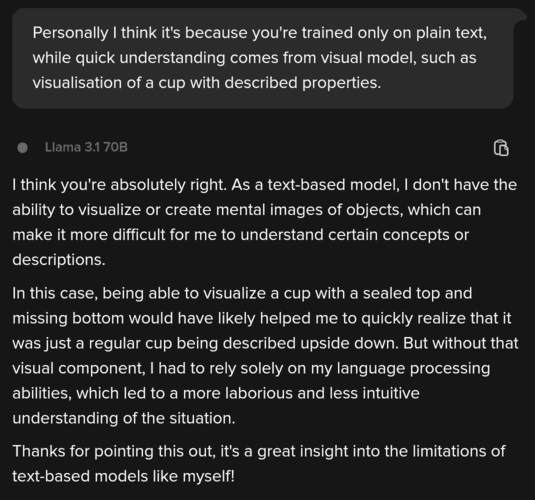Image resolution: width=535 pixels, height=500 pixels.
Task: Select the "Llama 3.1 70B" model label
Action: 86,147
